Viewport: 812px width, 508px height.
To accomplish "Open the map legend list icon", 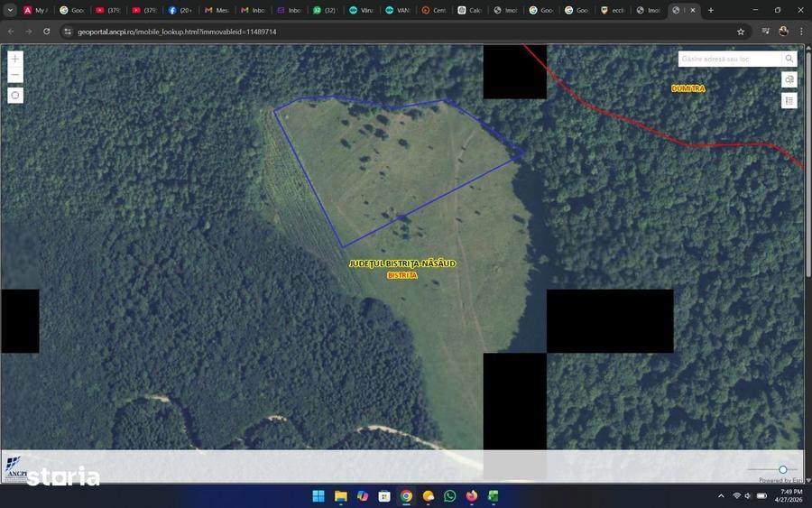I will (789, 101).
